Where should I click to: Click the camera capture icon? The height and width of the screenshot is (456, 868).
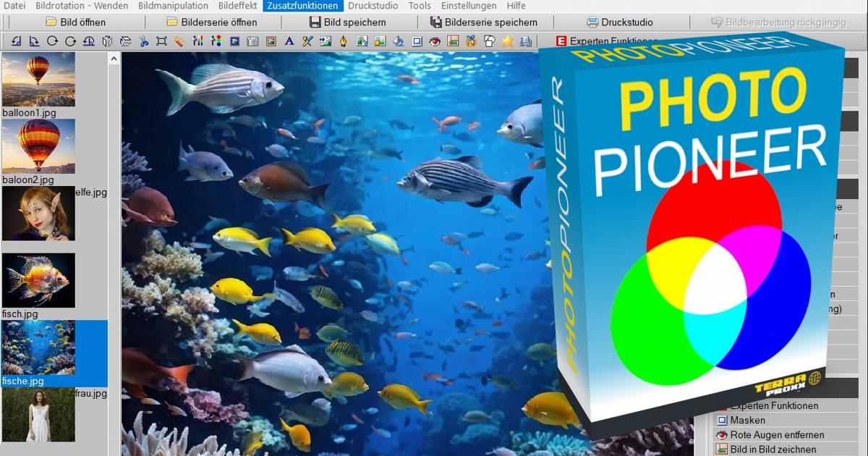click(252, 41)
